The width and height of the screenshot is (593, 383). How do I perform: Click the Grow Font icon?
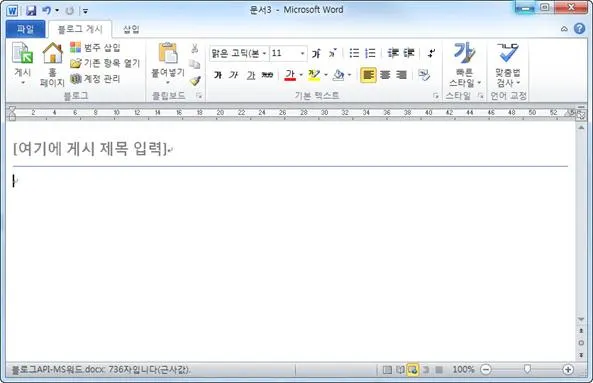point(316,54)
